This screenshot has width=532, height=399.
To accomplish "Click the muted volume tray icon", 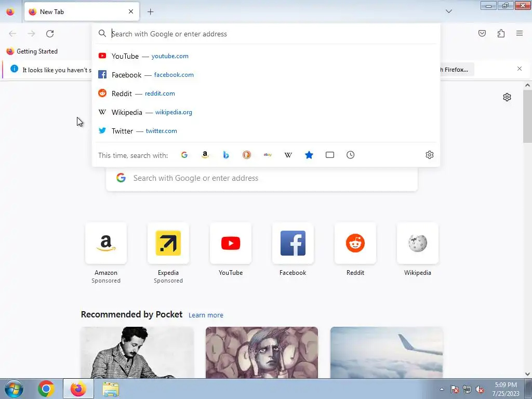I will point(480,390).
